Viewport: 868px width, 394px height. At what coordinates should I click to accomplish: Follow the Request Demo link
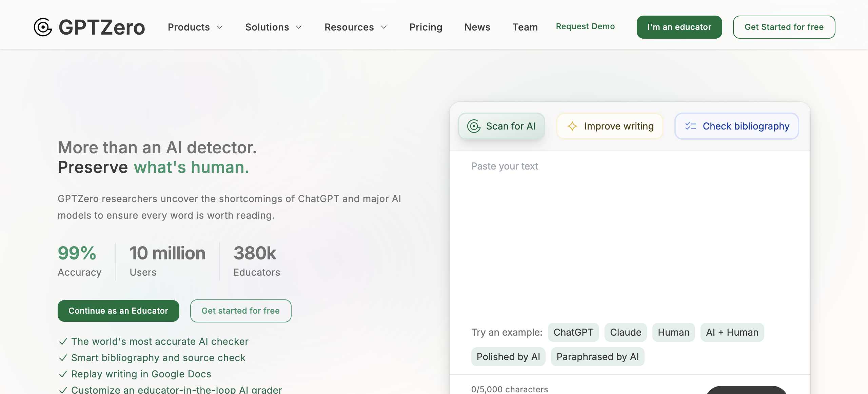pos(585,26)
